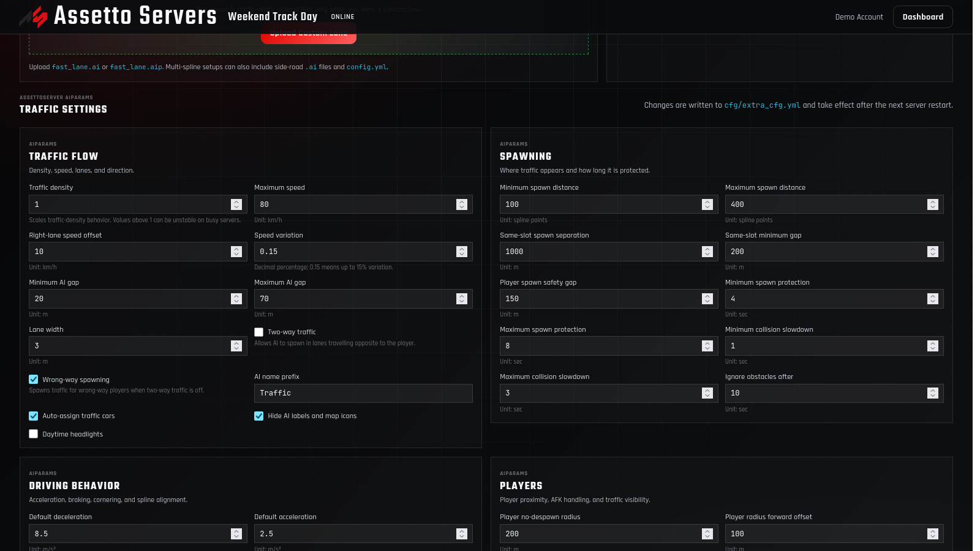Open Demo Account link
Viewport: 980px width, 551px height.
pyautogui.click(x=859, y=17)
